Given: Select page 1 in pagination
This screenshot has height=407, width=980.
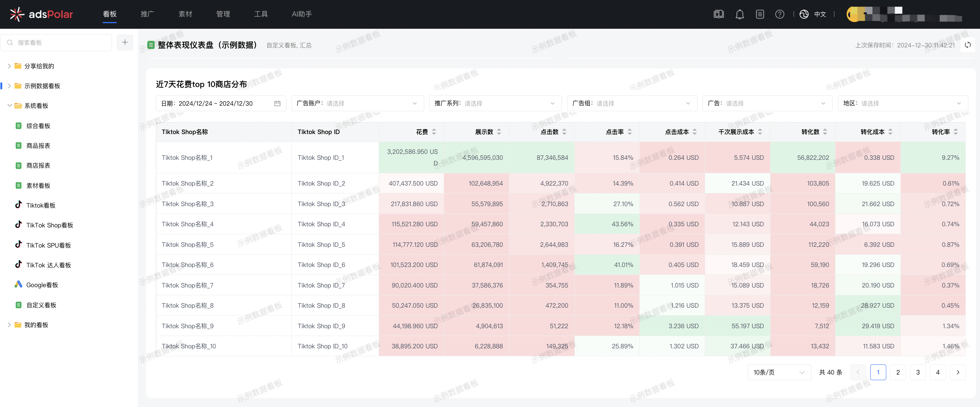Looking at the screenshot, I should [878, 372].
